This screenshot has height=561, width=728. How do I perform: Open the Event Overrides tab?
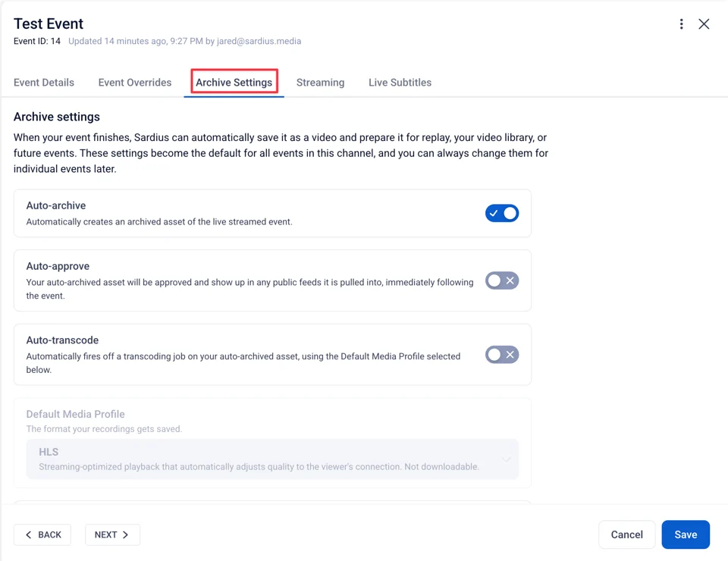135,83
